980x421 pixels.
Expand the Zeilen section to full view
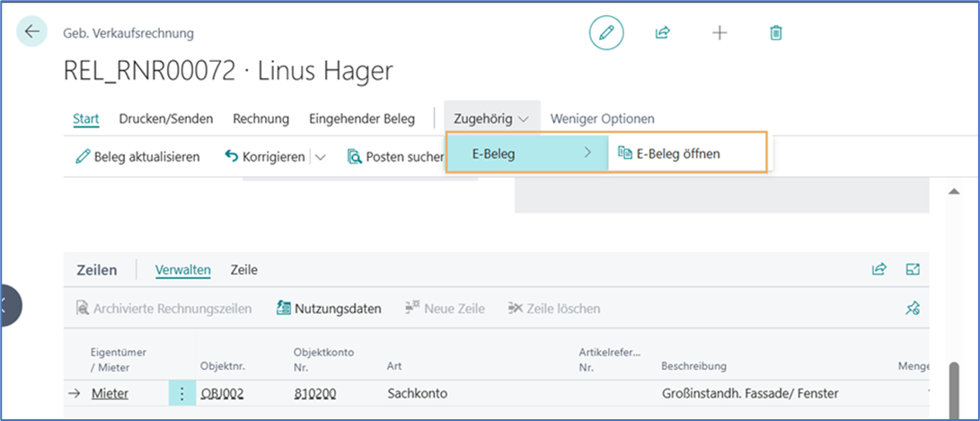[x=914, y=269]
